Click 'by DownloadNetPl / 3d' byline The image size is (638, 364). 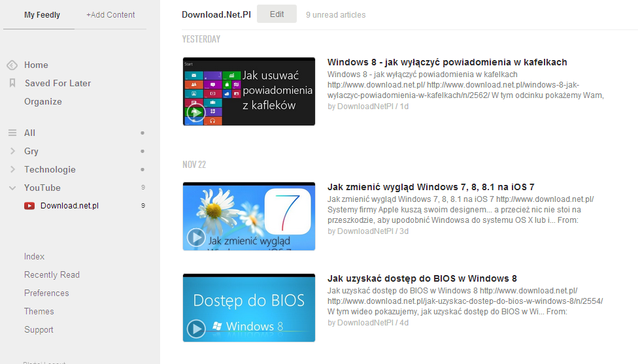pos(368,231)
